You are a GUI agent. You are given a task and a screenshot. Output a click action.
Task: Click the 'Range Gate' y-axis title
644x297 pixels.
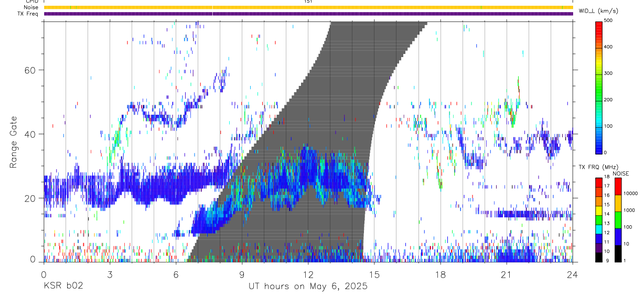tap(14, 142)
